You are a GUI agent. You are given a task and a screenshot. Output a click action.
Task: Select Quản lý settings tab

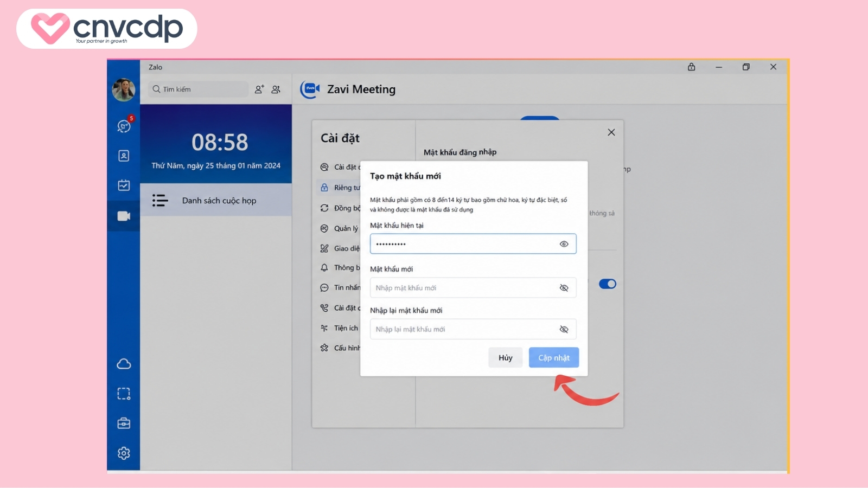(340, 228)
